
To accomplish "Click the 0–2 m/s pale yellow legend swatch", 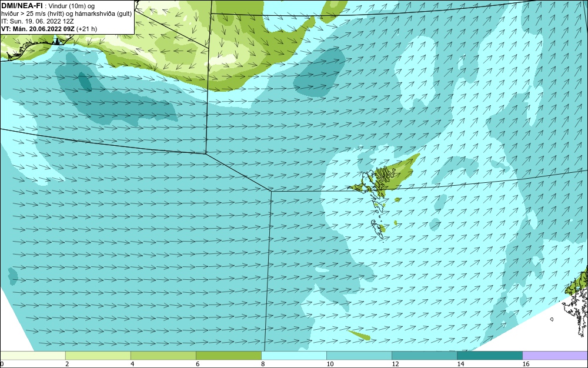I will coord(32,355).
